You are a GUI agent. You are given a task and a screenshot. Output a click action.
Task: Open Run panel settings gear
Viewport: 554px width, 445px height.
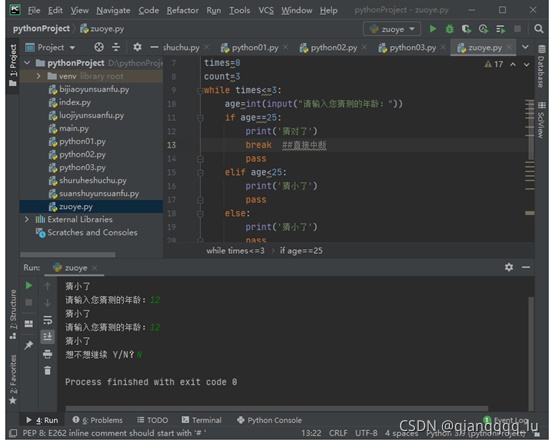tap(509, 267)
